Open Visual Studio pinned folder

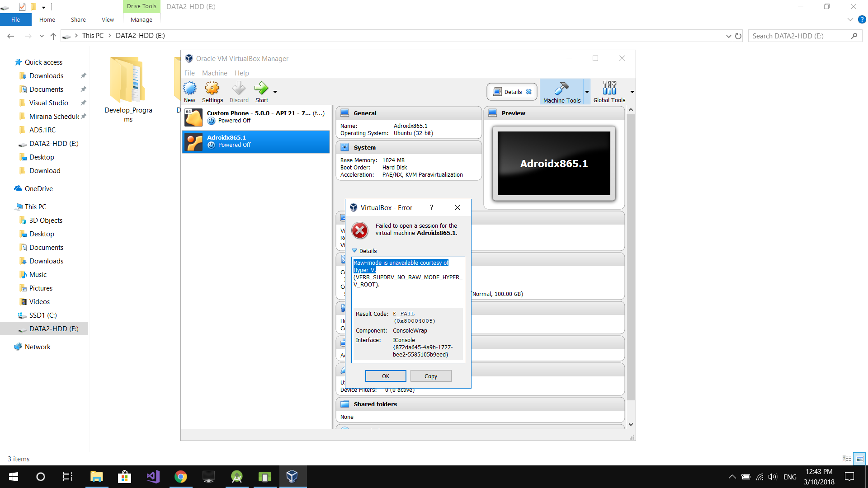click(48, 103)
